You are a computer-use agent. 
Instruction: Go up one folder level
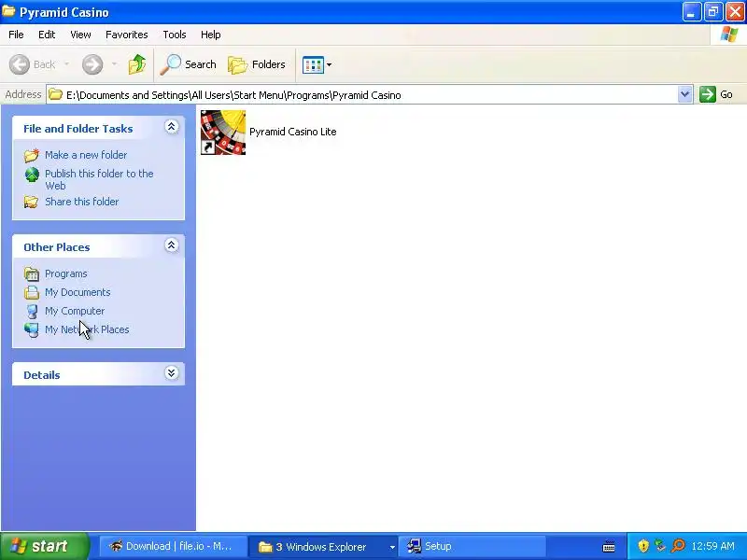[137, 64]
